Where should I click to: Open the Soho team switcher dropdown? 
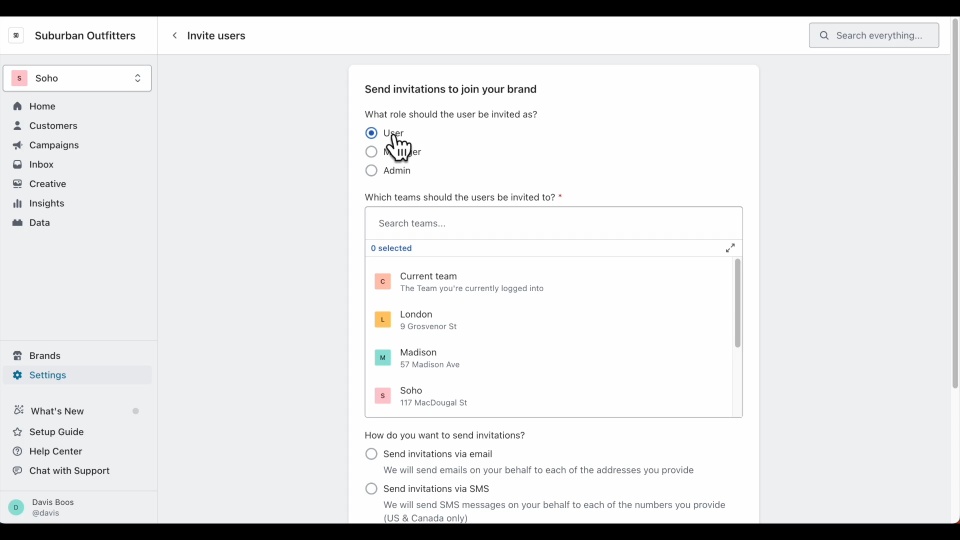pyautogui.click(x=77, y=78)
